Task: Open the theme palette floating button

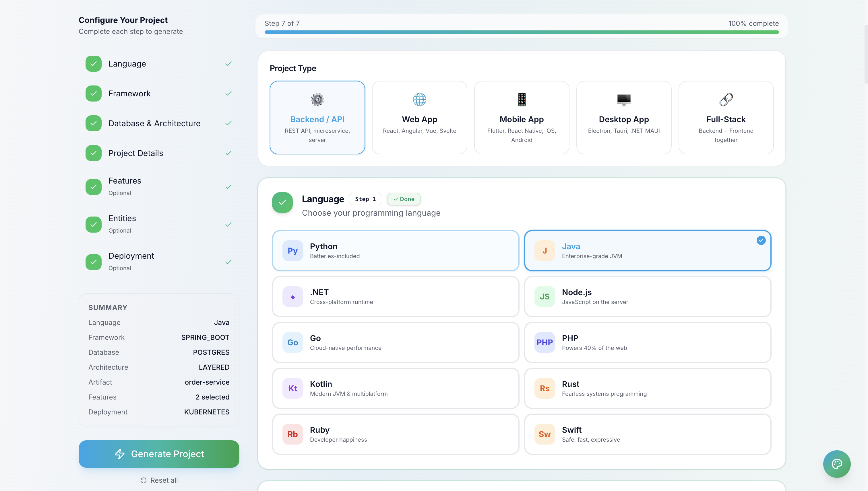Action: (x=837, y=464)
